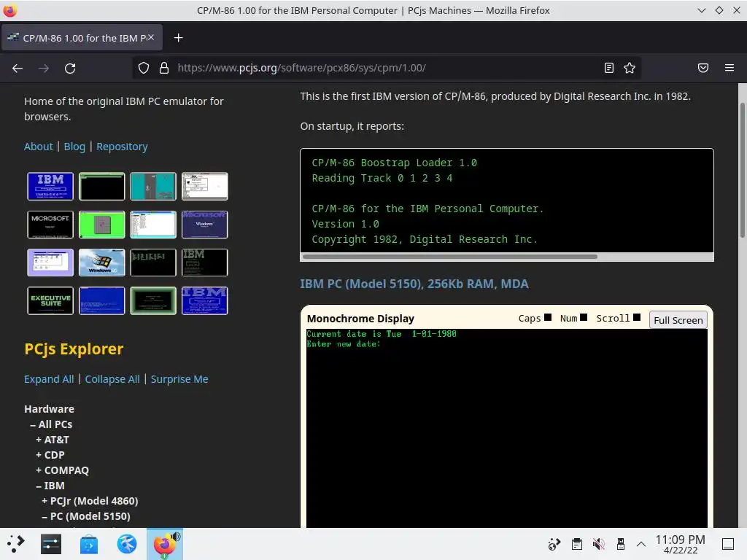The width and height of the screenshot is (747, 560).
Task: Click Expand All in PCjs Explorer
Action: coord(49,379)
